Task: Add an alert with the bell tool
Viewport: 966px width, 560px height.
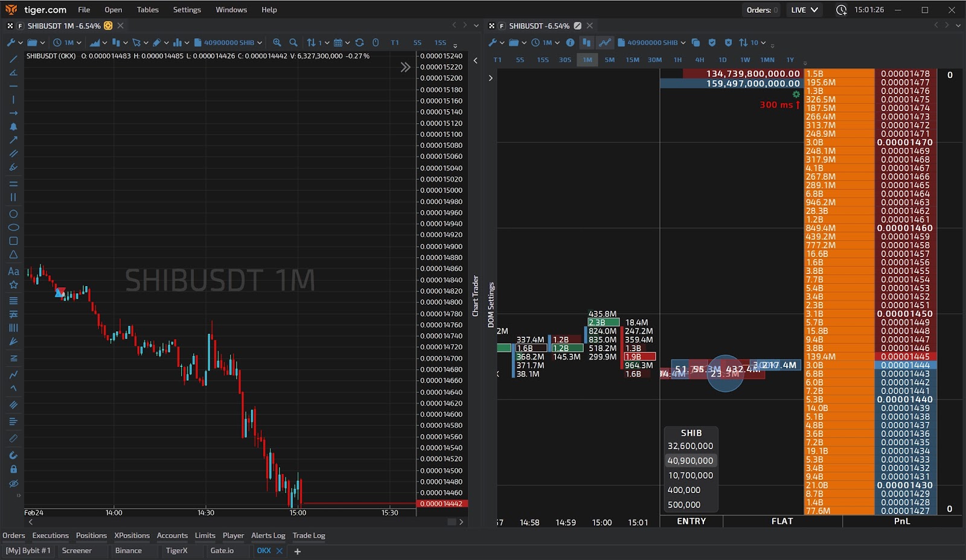Action: tap(13, 127)
